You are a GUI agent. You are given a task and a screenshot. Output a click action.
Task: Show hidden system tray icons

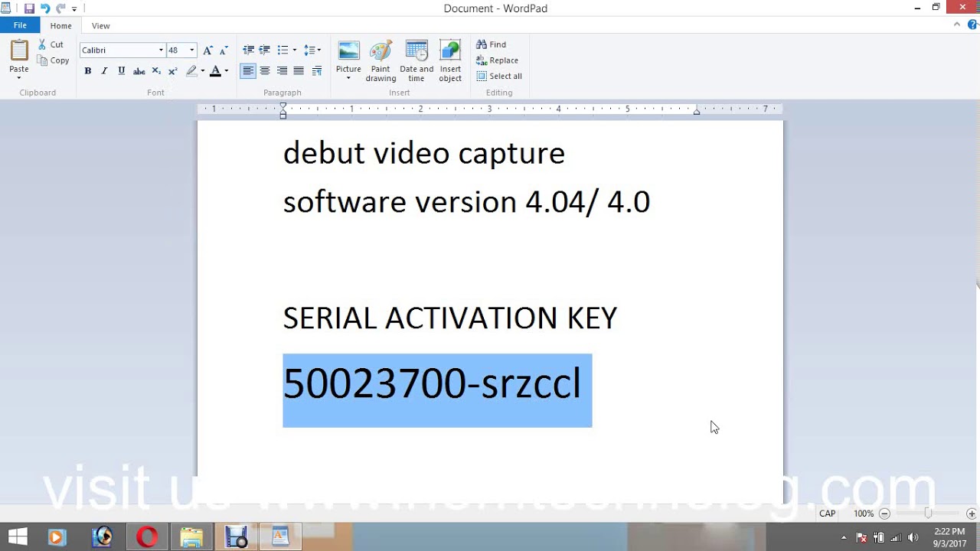(x=844, y=537)
